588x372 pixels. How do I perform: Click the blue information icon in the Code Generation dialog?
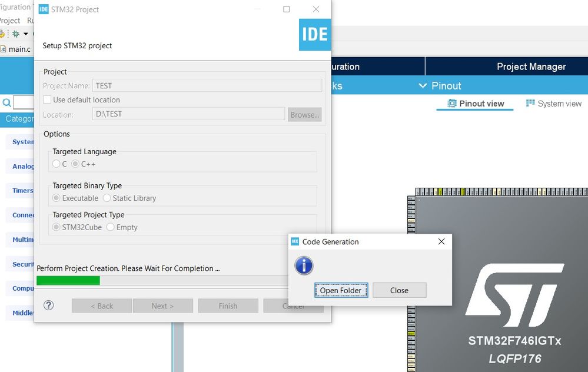click(x=304, y=265)
